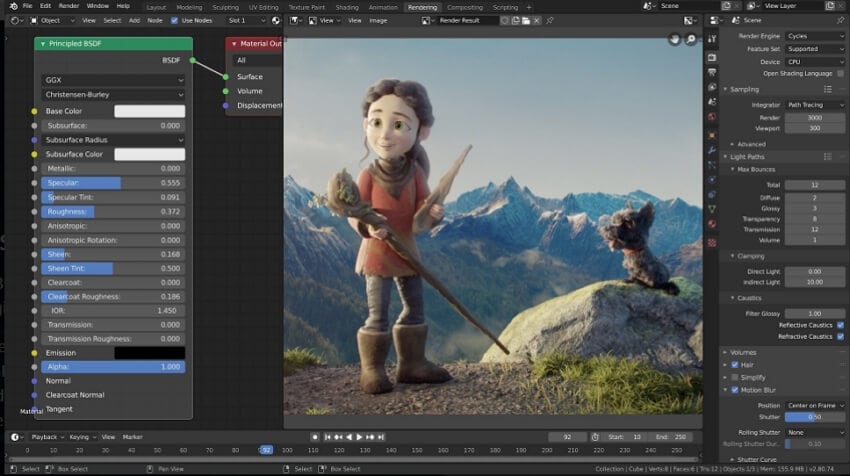850x476 pixels.
Task: Switch to the Compositing workspace tab
Action: coord(465,7)
